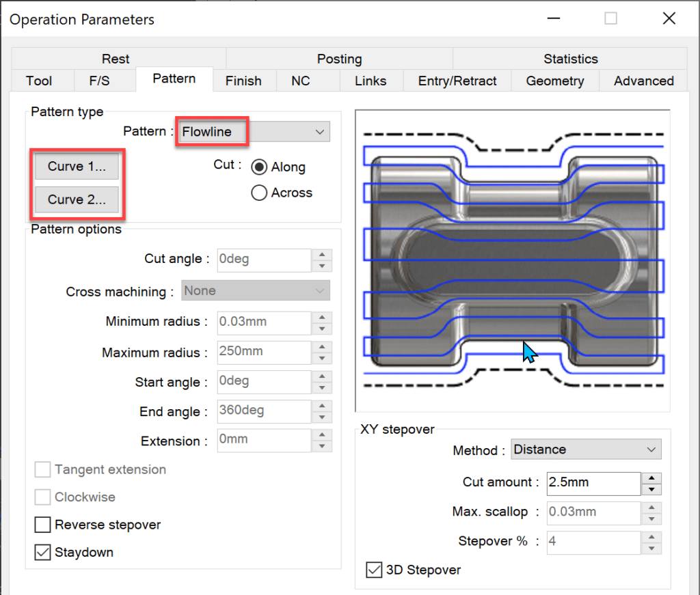Open the XY stepover Method dropdown
Viewport: 700px width, 595px height.
tap(585, 449)
